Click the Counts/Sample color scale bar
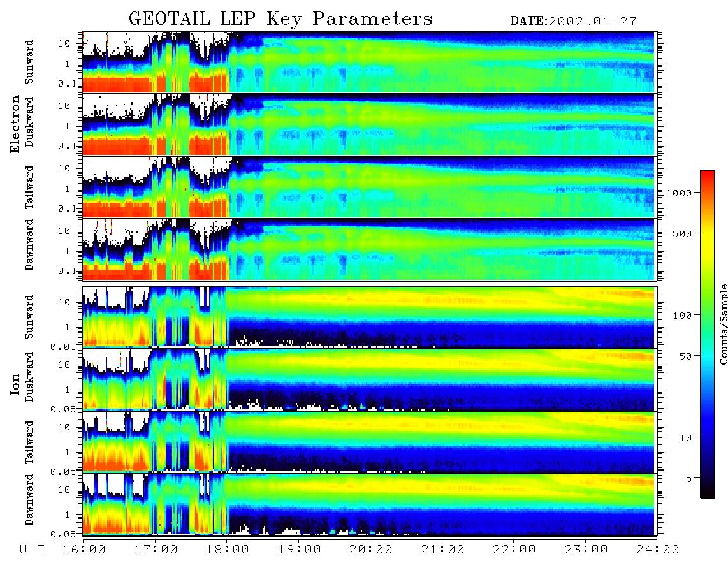728x561 pixels. [707, 334]
